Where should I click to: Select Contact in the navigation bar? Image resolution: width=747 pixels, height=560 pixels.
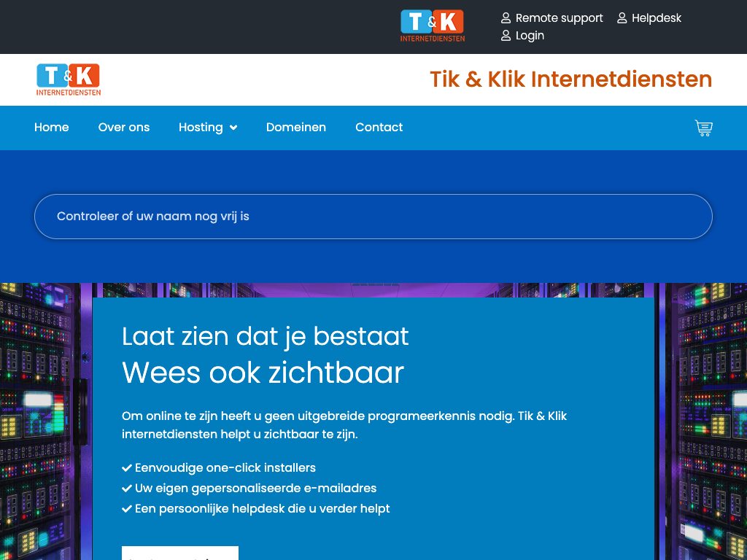point(379,128)
